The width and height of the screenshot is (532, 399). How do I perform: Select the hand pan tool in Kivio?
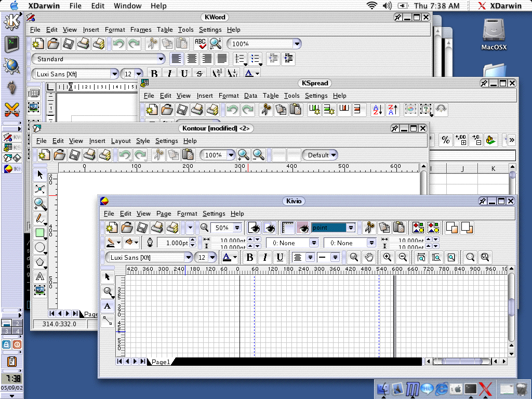[368, 257]
